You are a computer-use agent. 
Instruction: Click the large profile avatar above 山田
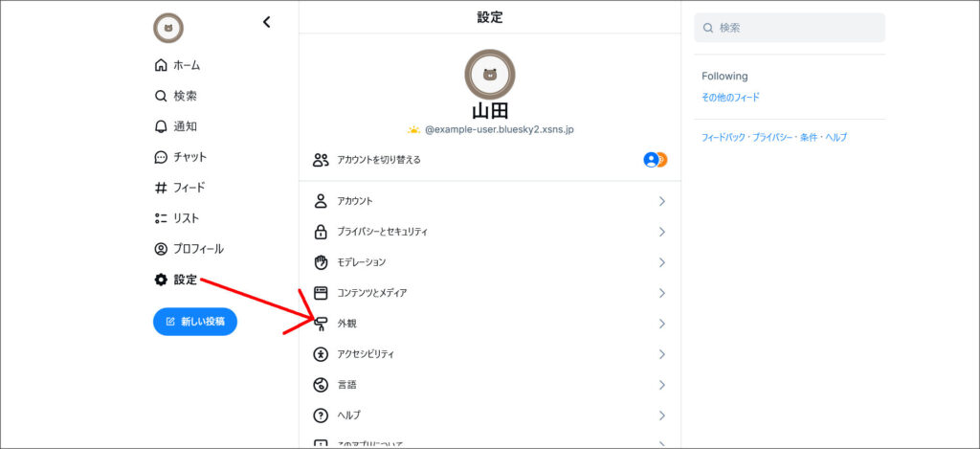(x=490, y=75)
